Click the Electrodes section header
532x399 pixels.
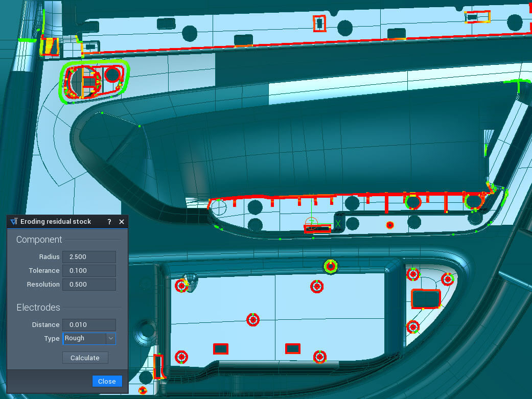tap(38, 308)
